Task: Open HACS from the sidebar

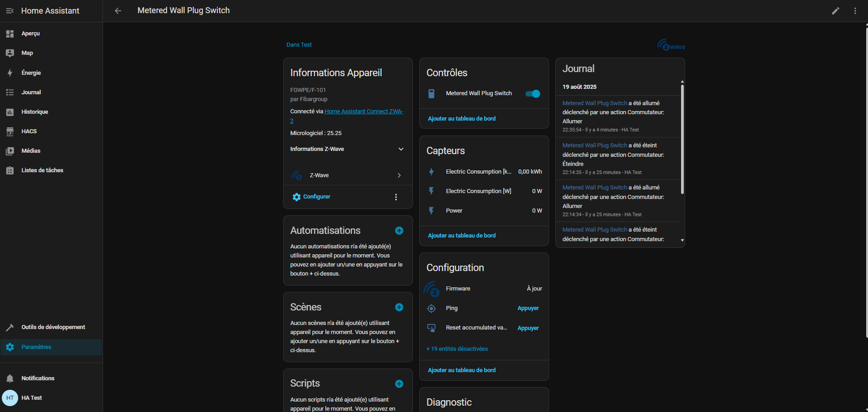Action: coord(29,131)
